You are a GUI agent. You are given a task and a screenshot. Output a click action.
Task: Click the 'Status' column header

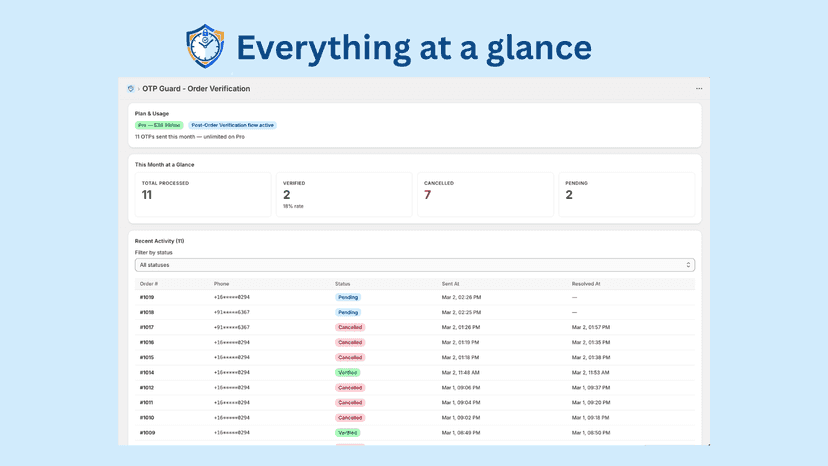coord(342,284)
